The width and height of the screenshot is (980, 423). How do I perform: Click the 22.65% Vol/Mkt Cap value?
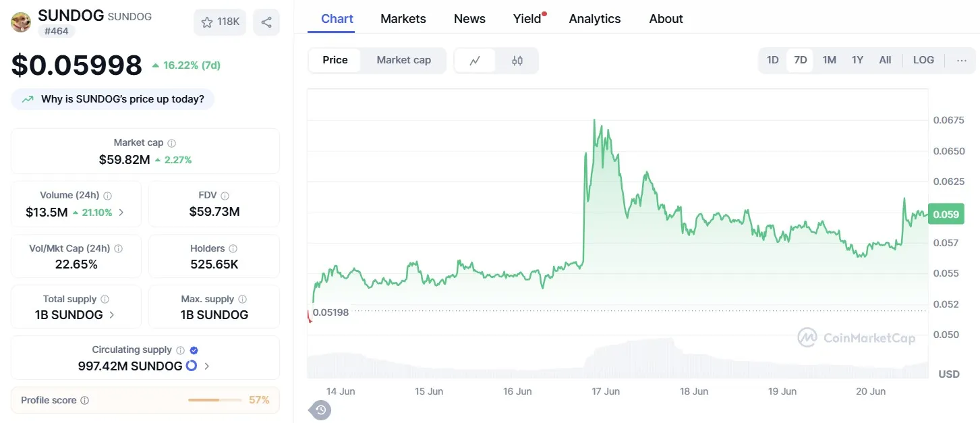coord(76,264)
